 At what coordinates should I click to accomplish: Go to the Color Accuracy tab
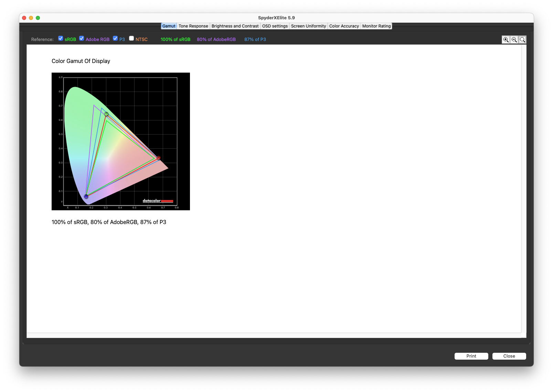344,26
